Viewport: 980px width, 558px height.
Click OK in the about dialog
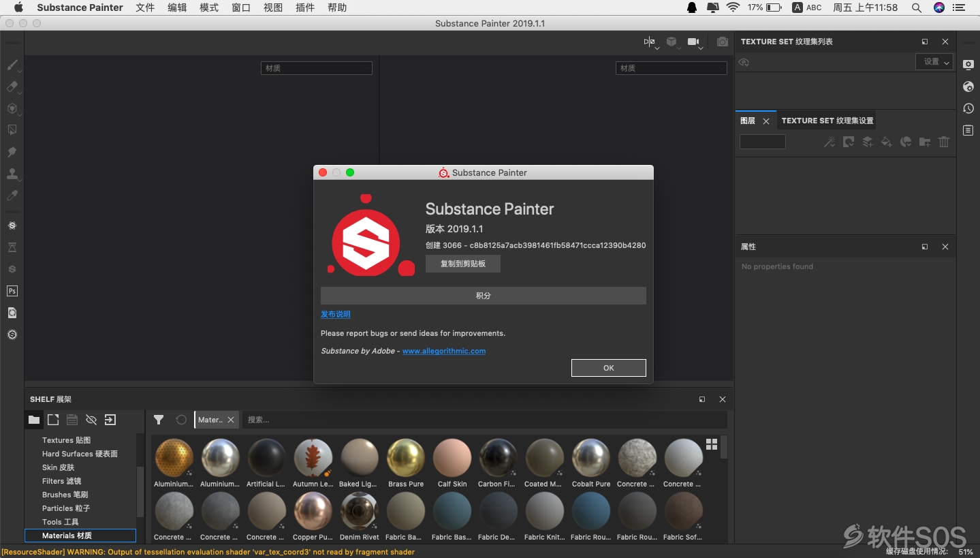(x=609, y=368)
